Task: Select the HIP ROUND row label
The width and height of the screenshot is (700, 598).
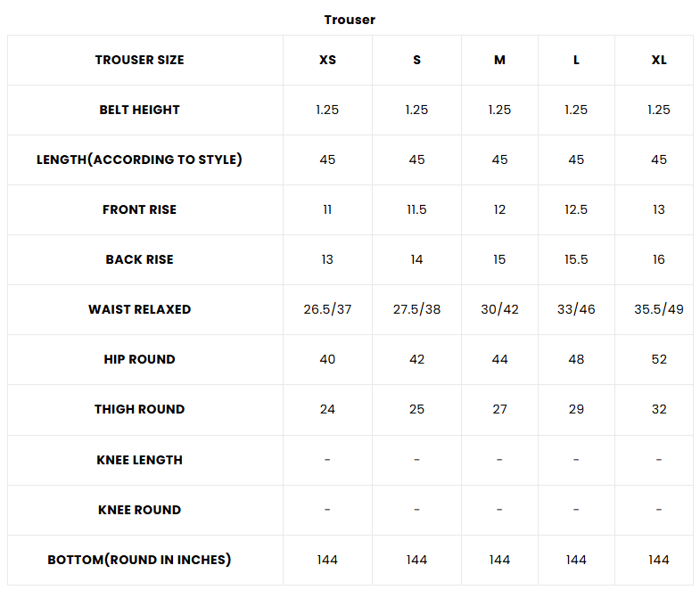Action: (139, 359)
